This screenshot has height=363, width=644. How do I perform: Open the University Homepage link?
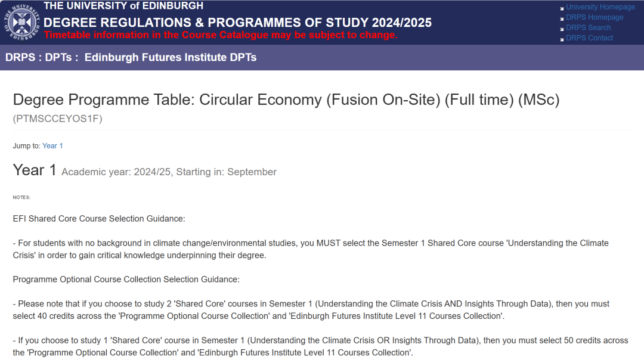click(x=600, y=7)
